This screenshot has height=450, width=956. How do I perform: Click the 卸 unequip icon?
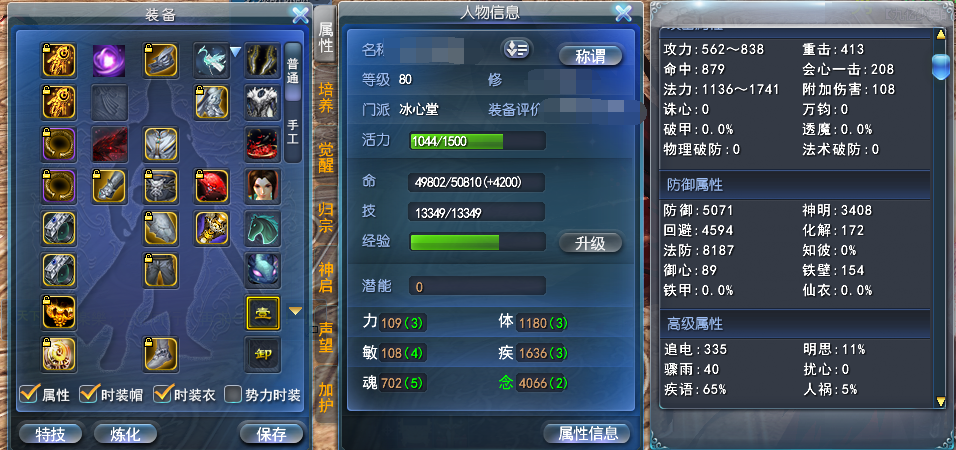click(x=263, y=354)
